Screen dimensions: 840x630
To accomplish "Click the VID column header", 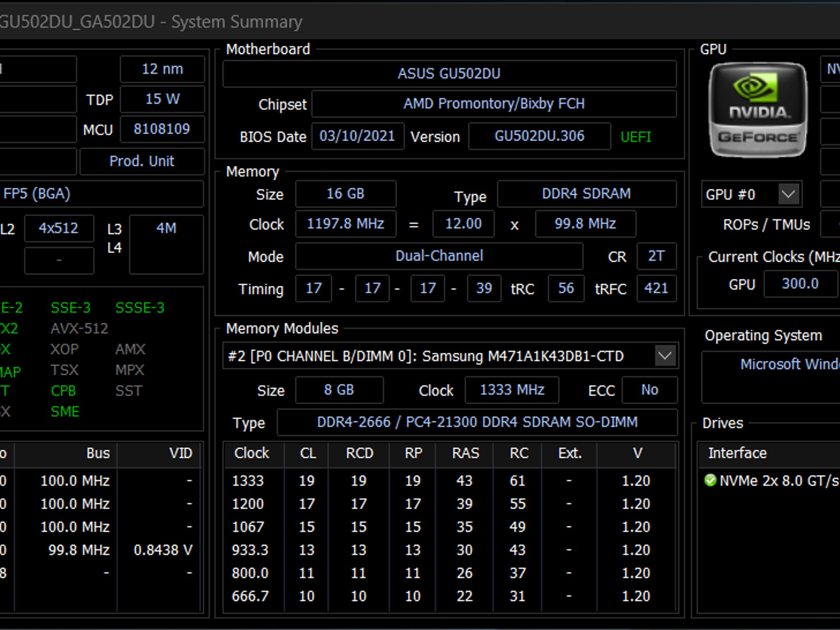I will 159,454.
